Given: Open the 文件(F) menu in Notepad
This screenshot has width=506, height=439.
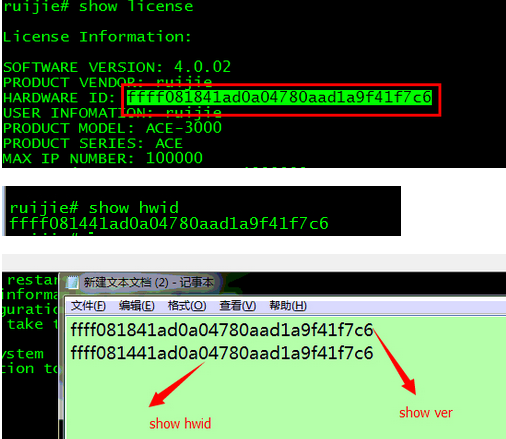Looking at the screenshot, I should click(88, 306).
